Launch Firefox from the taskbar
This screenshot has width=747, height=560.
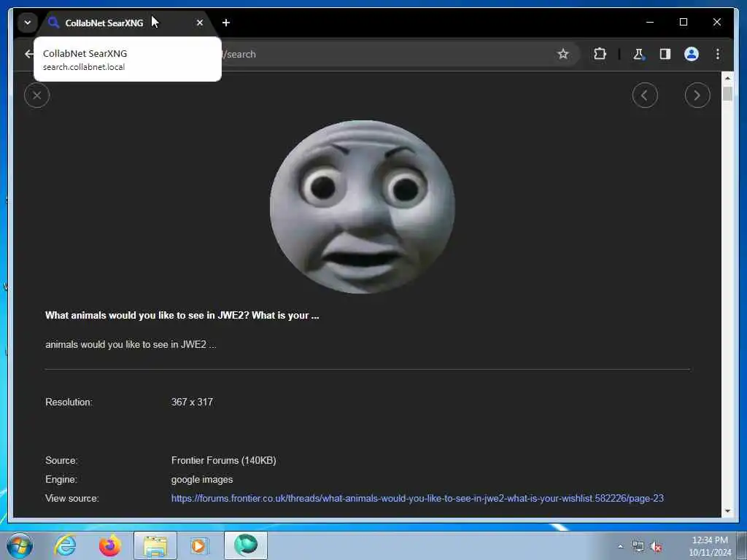click(x=109, y=545)
